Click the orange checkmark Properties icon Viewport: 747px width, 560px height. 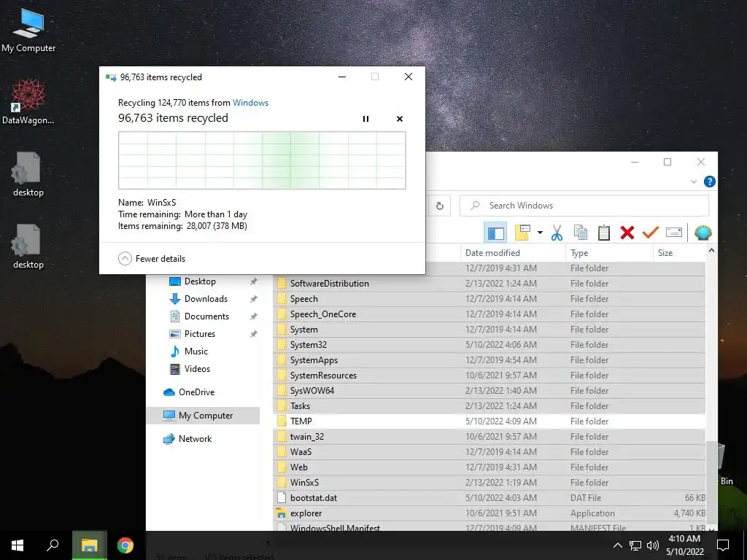click(x=650, y=233)
